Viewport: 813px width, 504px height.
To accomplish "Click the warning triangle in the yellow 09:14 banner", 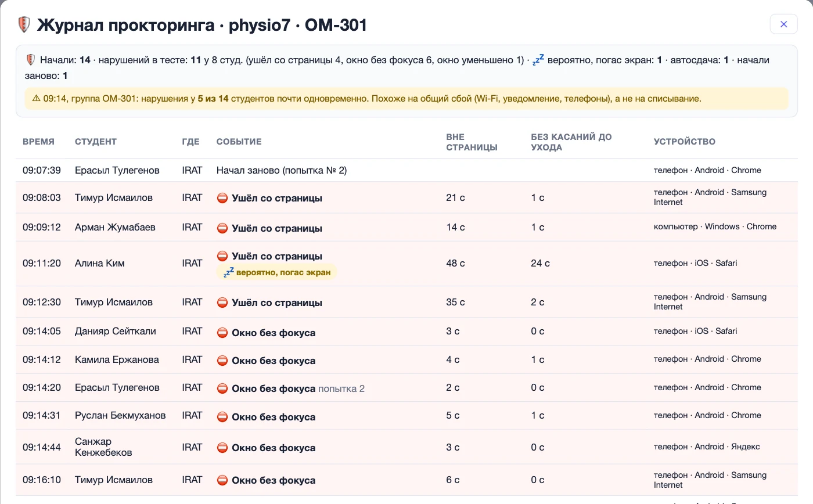I will [x=36, y=99].
